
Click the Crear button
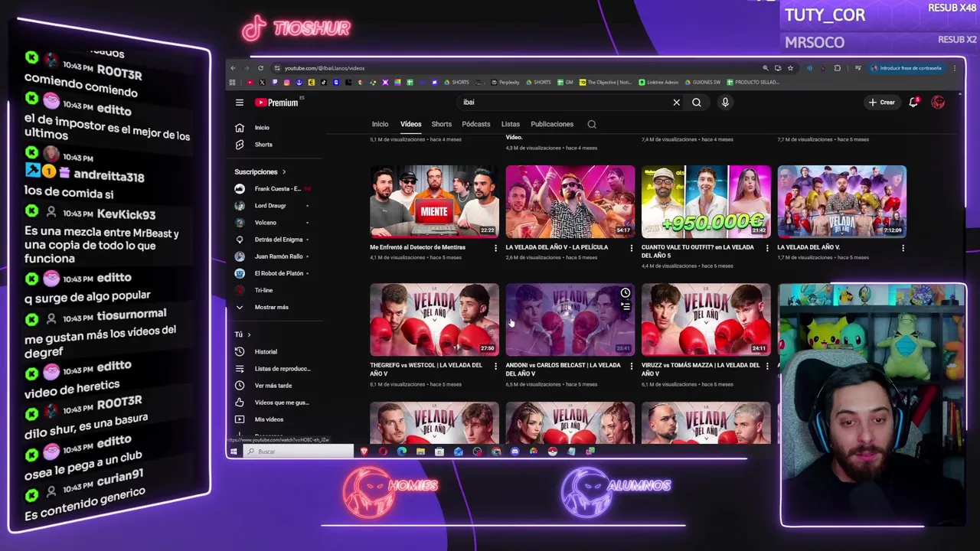tap(882, 102)
